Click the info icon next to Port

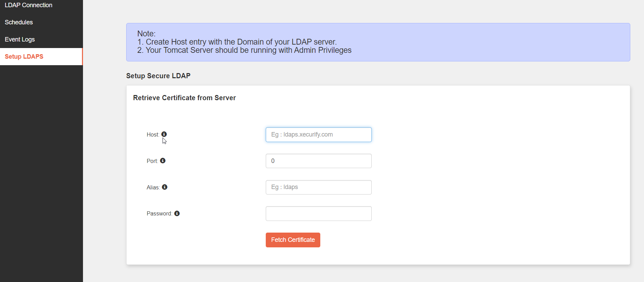tap(163, 161)
